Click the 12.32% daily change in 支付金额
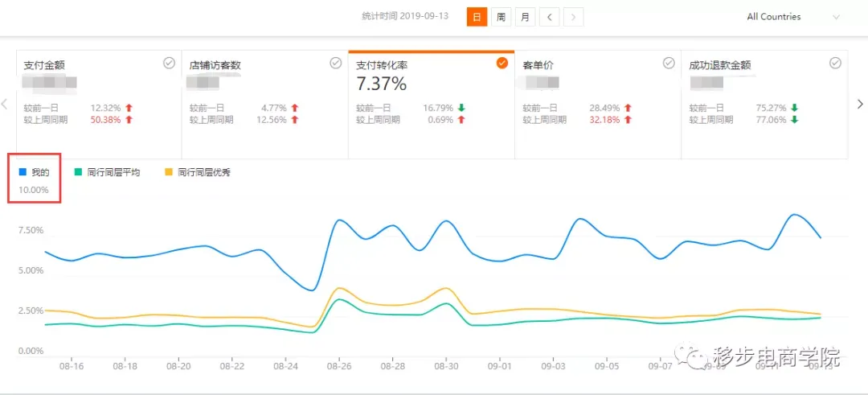 coord(105,108)
